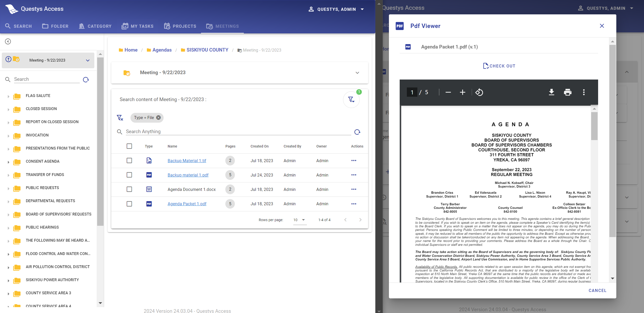Image resolution: width=644 pixels, height=313 pixels.
Task: Open actions menu for Agenda Packet 1.pdf
Action: click(x=354, y=204)
